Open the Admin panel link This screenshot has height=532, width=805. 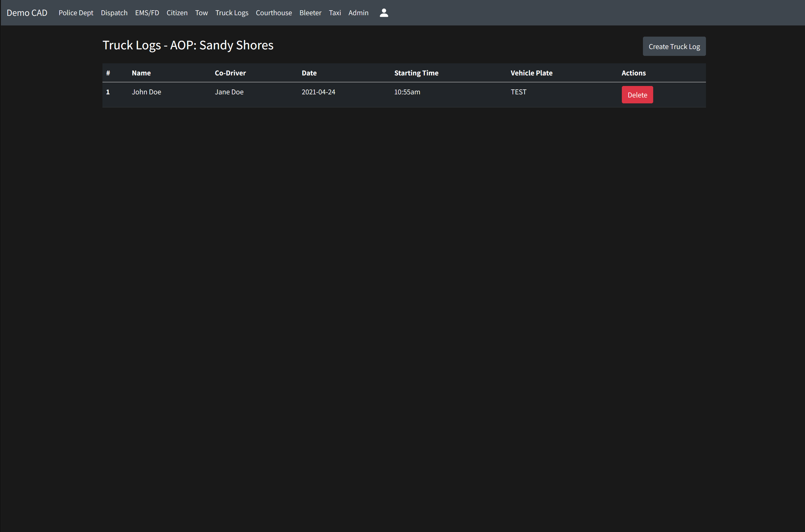click(358, 13)
